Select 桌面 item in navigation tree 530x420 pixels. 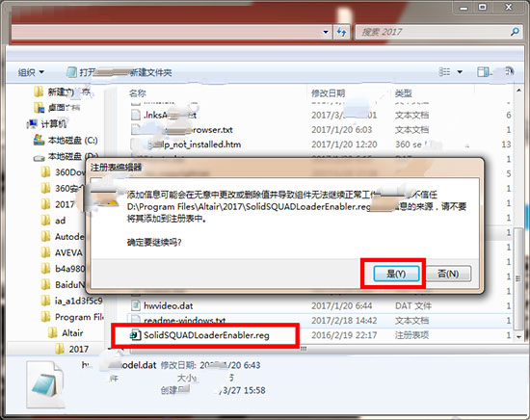(57, 108)
